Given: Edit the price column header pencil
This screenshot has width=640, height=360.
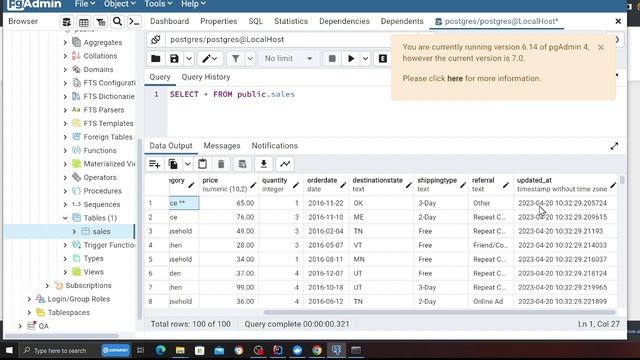Looking at the screenshot, I should point(253,185).
